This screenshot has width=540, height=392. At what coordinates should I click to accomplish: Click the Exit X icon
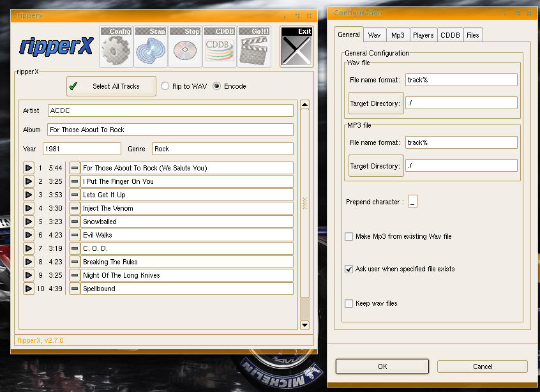coord(297,47)
